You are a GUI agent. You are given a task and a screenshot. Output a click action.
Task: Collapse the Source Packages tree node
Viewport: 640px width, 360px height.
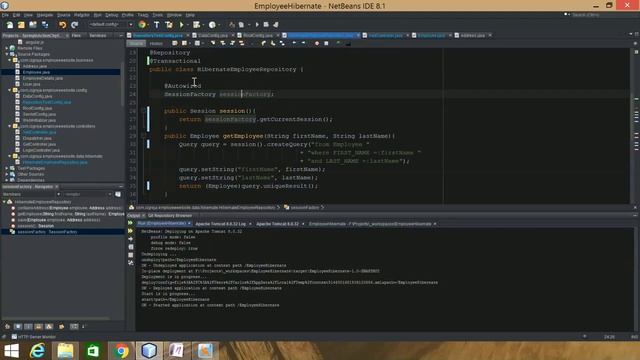click(x=7, y=54)
